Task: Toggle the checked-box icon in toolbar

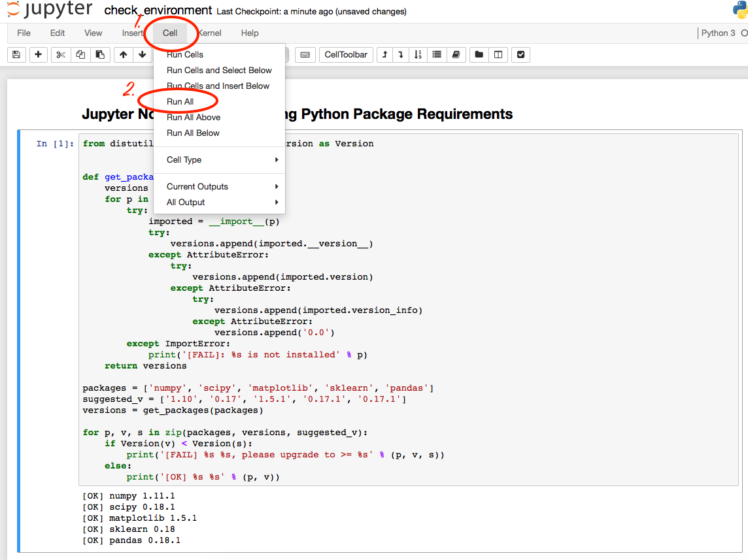Action: (x=520, y=55)
